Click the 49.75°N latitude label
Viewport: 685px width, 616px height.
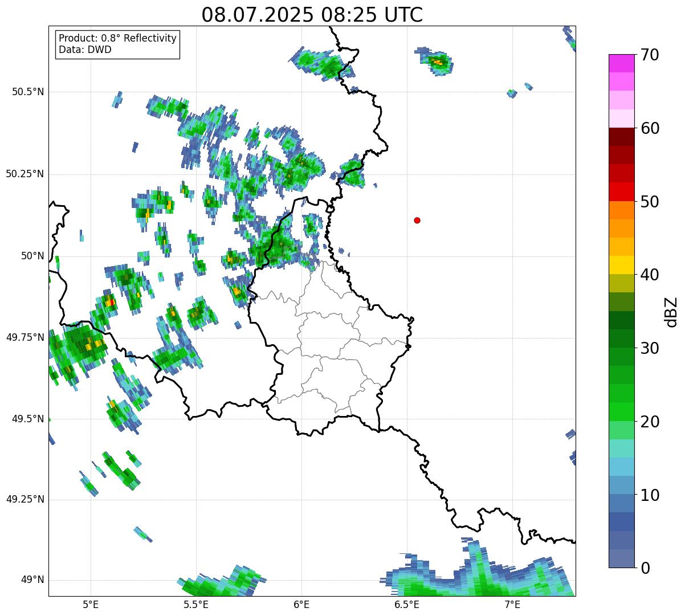pos(25,337)
